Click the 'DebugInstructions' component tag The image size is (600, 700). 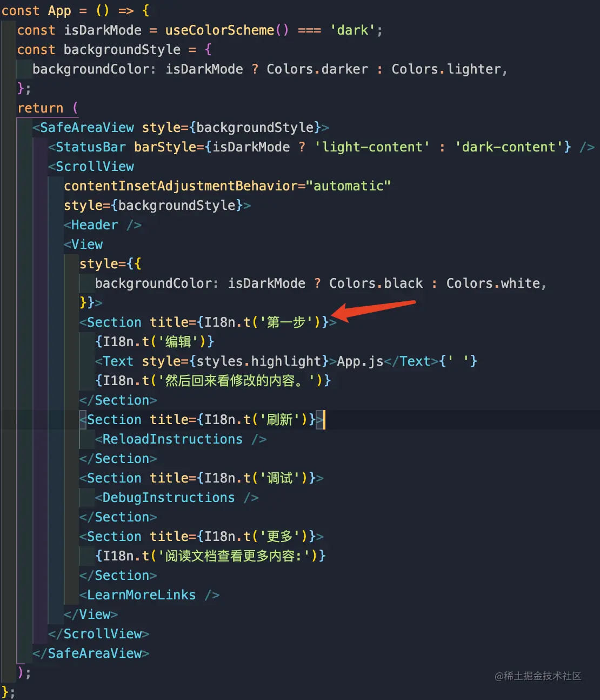point(169,498)
